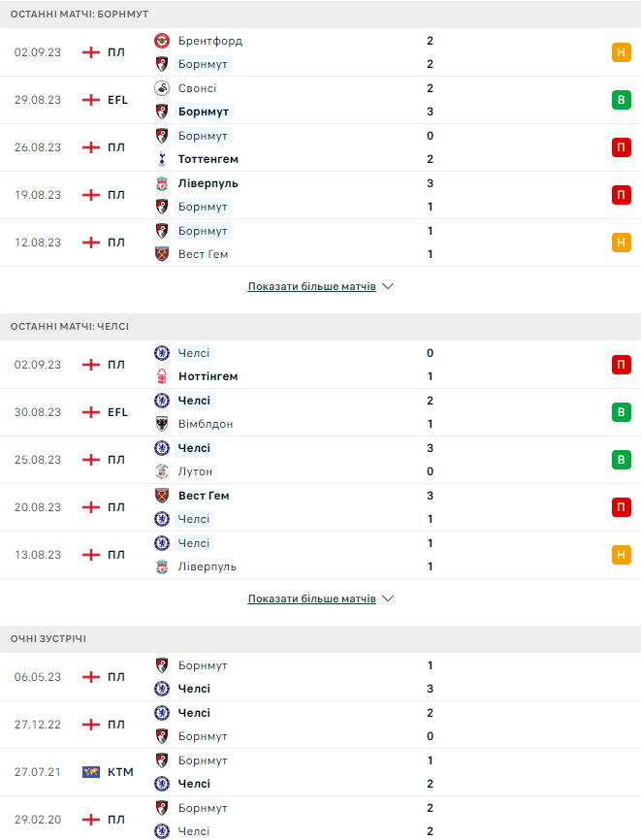Click the 'Очні зустрічі' section header
Screen dimensions: 641x840
click(x=48, y=639)
